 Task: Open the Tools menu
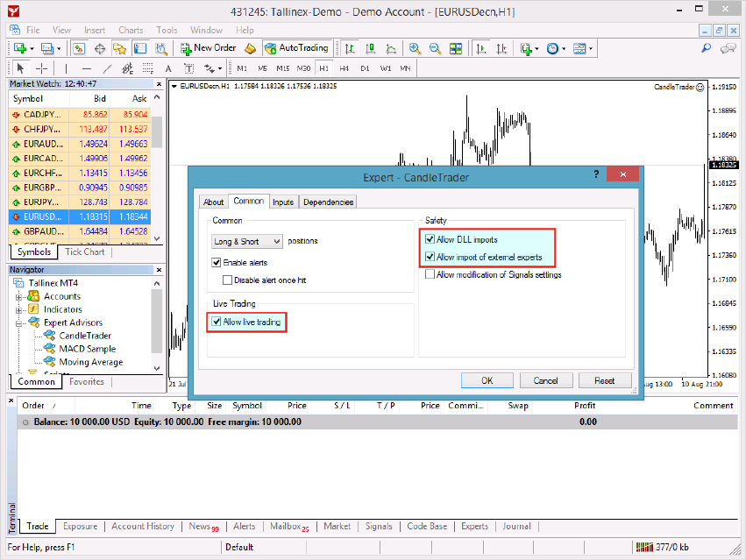[x=167, y=30]
